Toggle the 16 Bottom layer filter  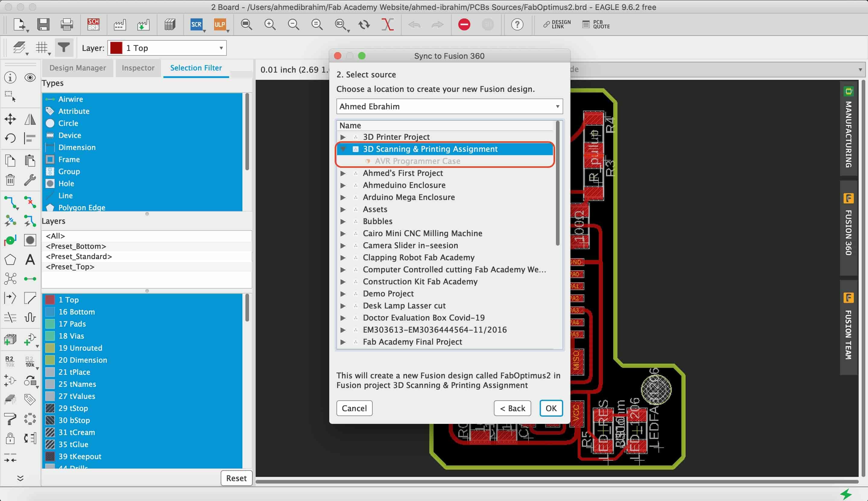coord(142,312)
